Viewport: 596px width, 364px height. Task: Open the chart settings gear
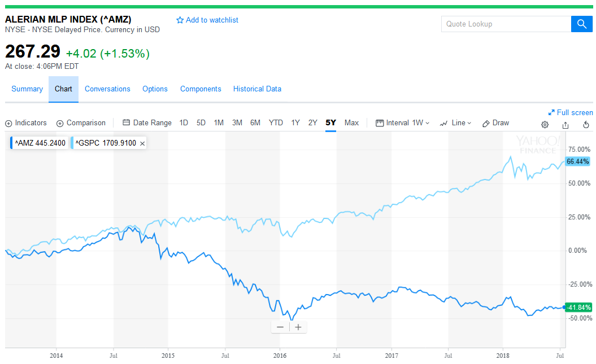[x=544, y=124]
